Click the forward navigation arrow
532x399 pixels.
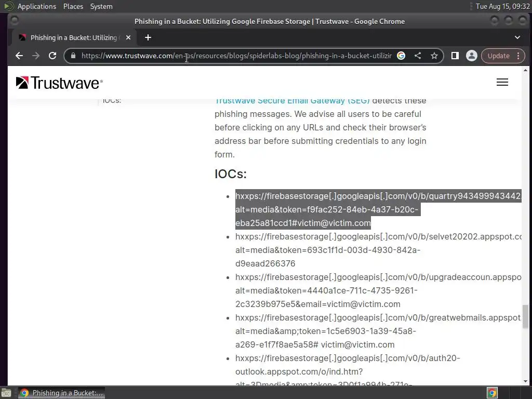pos(36,56)
